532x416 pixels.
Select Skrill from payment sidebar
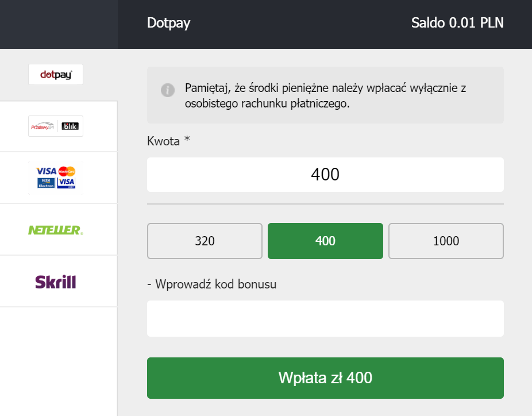pyautogui.click(x=55, y=281)
